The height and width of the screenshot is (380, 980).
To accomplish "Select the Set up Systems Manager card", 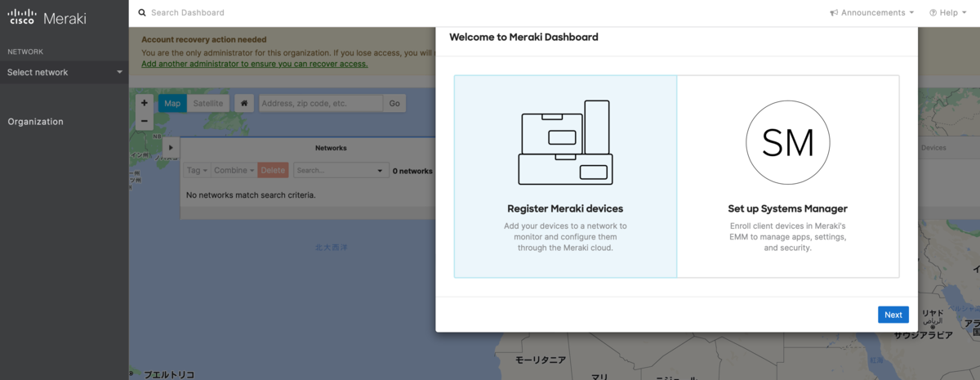I will point(788,177).
